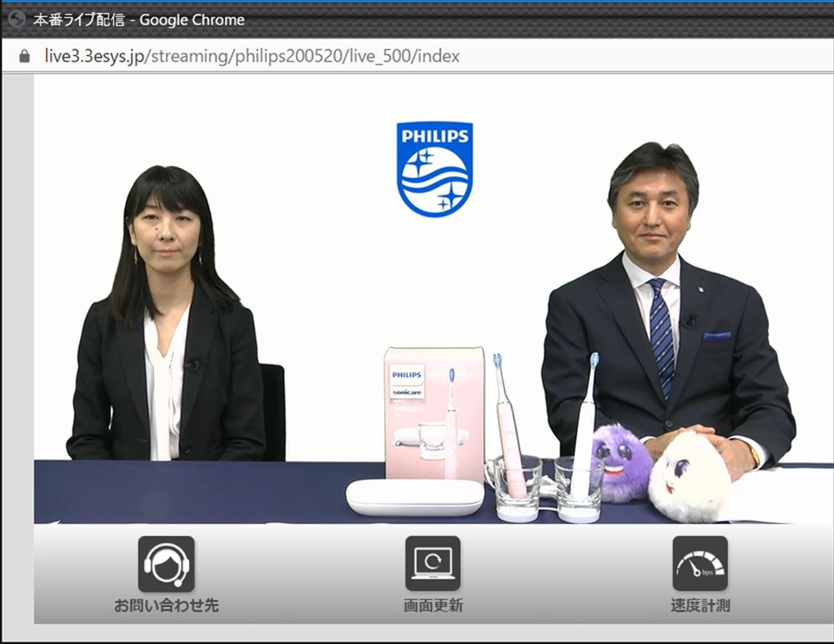The image size is (834, 644).
Task: Click the 画面更新 text label
Action: click(433, 606)
